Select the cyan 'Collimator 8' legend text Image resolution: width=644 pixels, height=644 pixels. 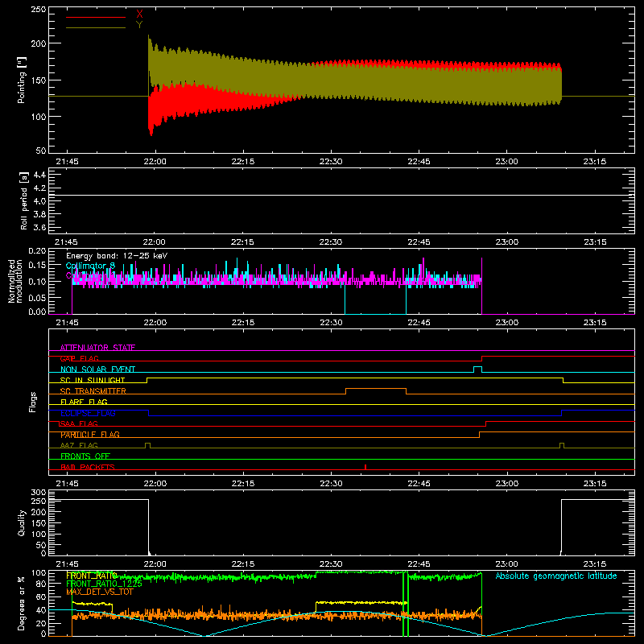(x=90, y=266)
